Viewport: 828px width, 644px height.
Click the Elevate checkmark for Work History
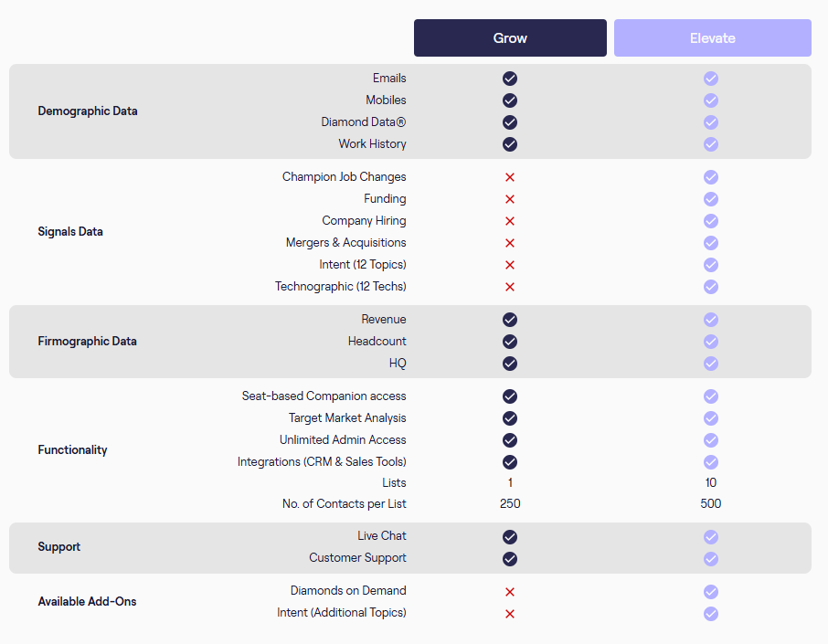click(711, 144)
